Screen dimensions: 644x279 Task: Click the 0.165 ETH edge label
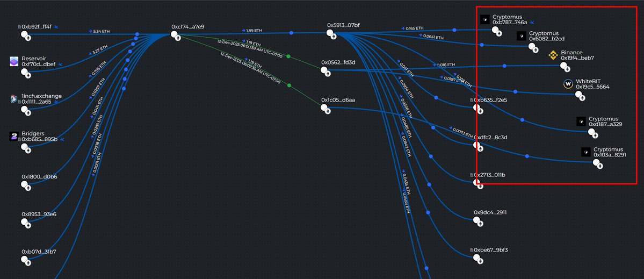(x=415, y=28)
